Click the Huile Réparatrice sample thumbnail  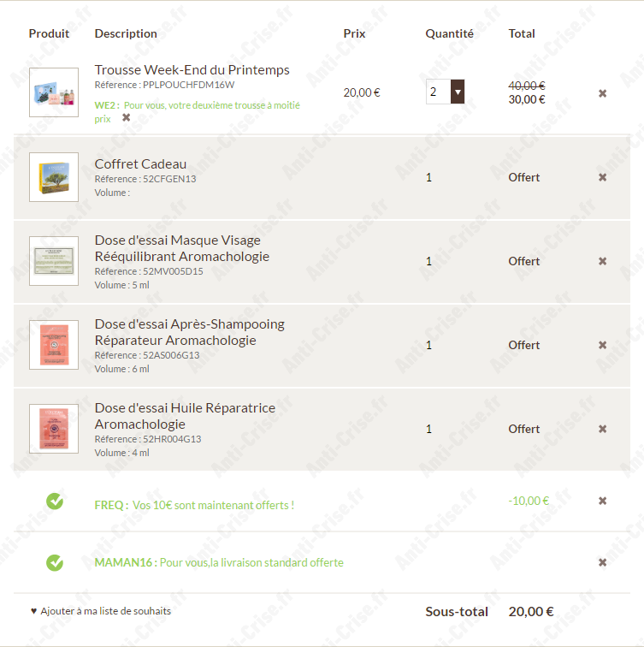pos(54,429)
